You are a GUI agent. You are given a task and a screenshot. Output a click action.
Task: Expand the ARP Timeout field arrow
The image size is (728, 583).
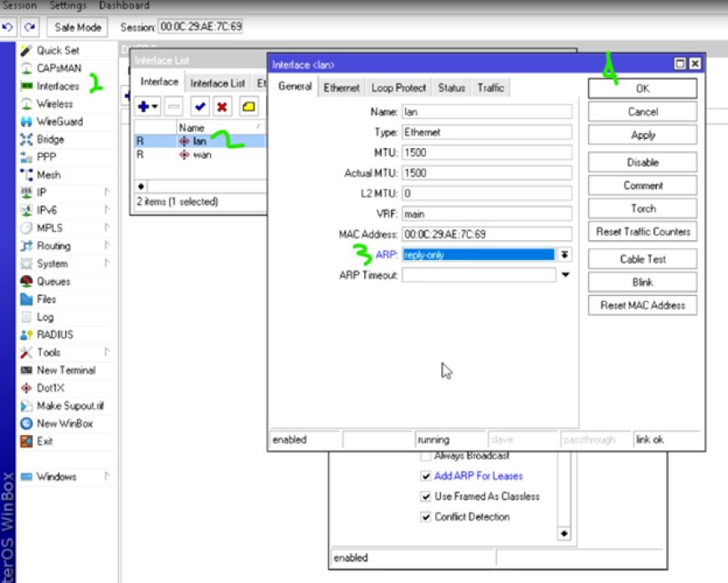pyautogui.click(x=566, y=275)
